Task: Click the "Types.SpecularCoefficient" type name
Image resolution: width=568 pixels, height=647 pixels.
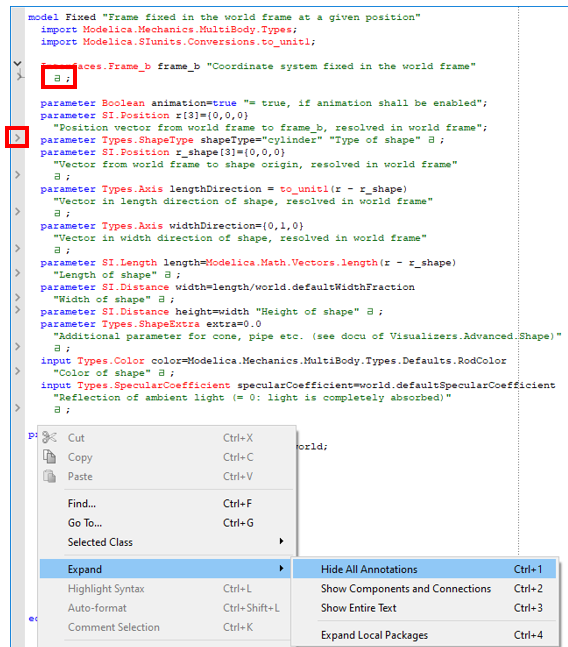Action: coord(153,385)
